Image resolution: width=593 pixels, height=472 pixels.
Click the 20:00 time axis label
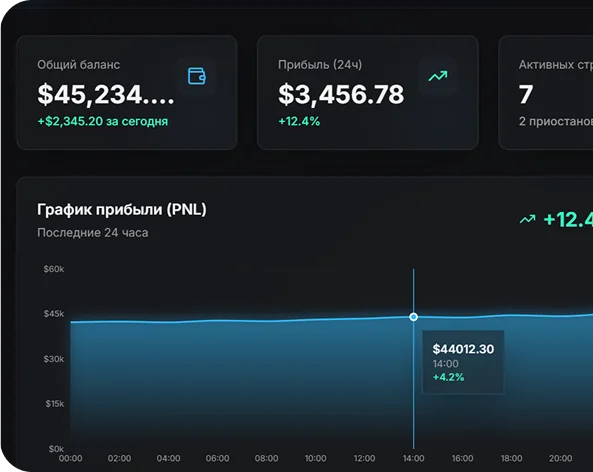click(x=560, y=458)
